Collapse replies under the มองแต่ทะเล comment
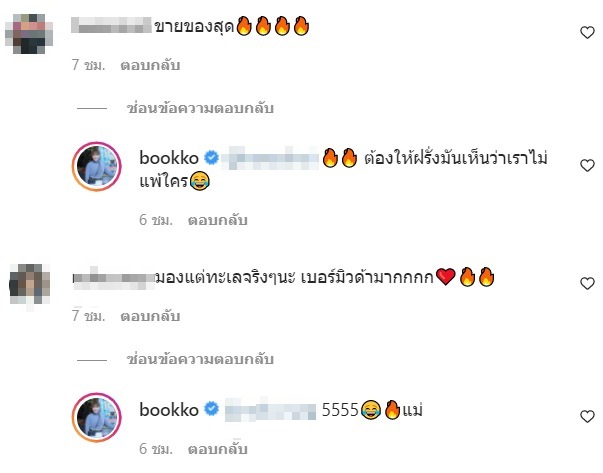This screenshot has height=473, width=603. (x=200, y=360)
